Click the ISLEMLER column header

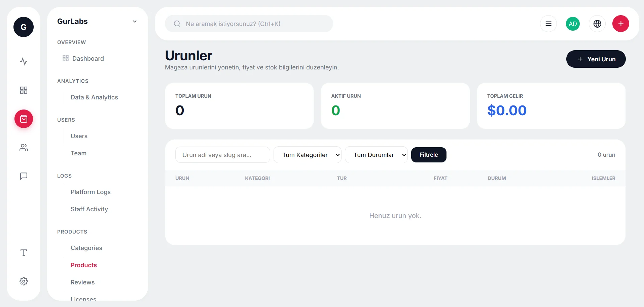tap(604, 178)
